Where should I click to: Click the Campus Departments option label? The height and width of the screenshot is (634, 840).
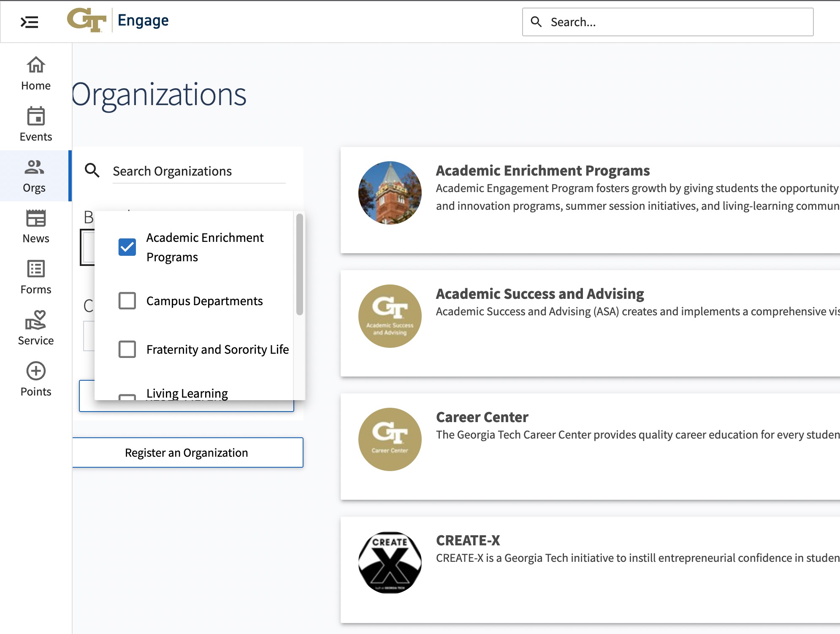tap(205, 301)
